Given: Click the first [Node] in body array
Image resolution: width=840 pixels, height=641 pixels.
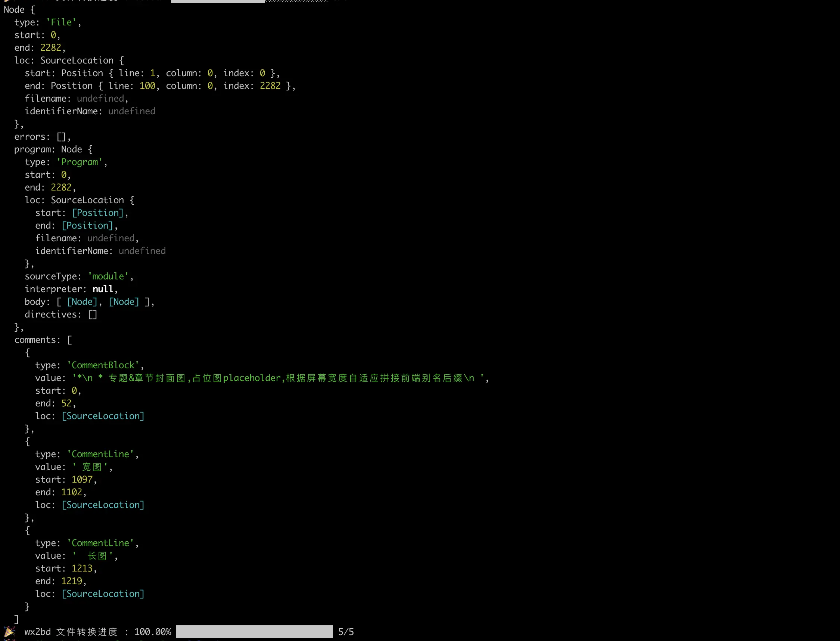Looking at the screenshot, I should [82, 302].
